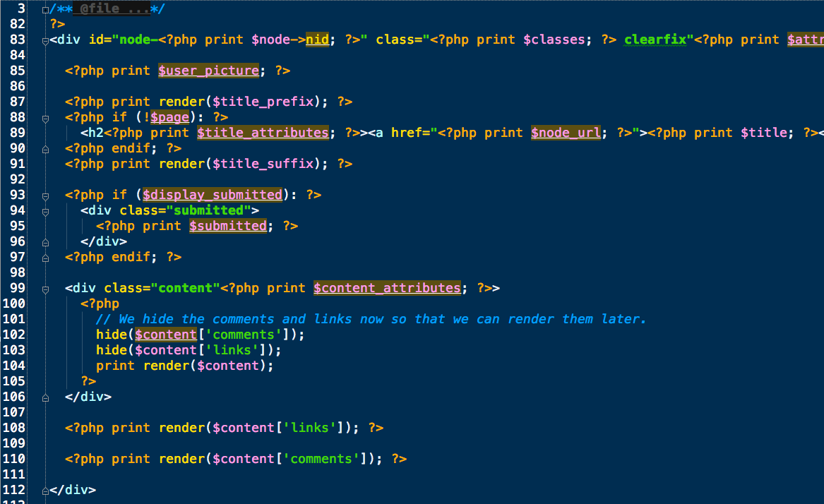Click the $content_attributes variable
Viewport: 824px width, 504px height.
[x=388, y=288]
